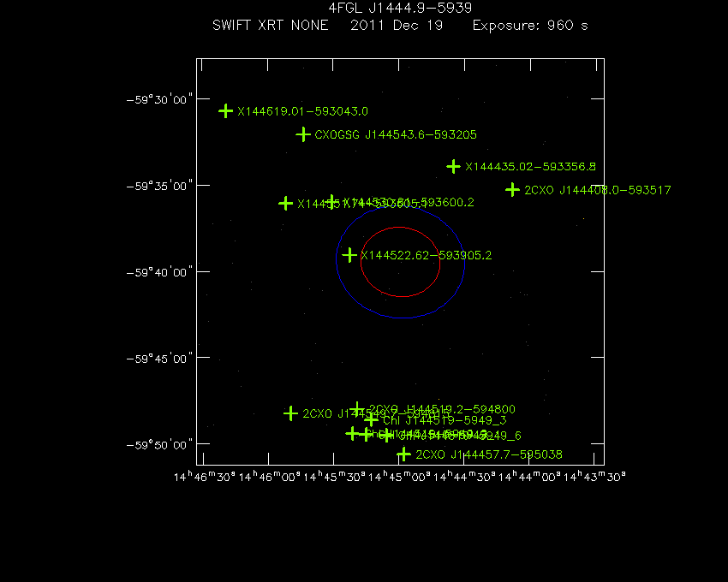Click the right ascension label 14h43m30s
728x582 pixels.
coord(594,477)
